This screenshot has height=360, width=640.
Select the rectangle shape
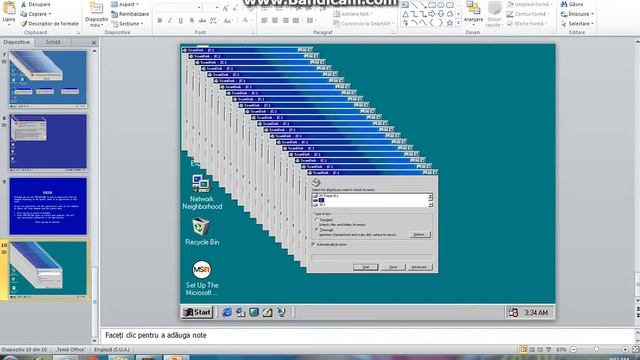tap(432, 5)
